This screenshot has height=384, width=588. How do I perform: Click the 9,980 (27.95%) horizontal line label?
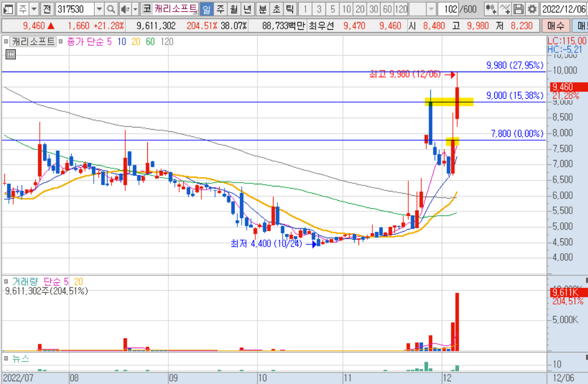click(515, 65)
